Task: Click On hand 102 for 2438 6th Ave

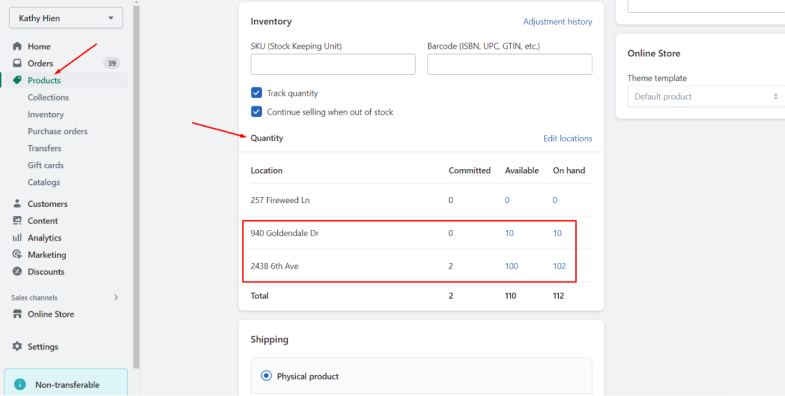Action: [x=559, y=266]
